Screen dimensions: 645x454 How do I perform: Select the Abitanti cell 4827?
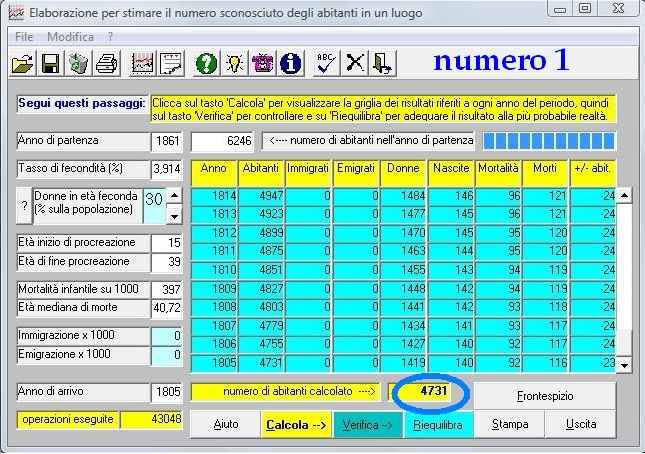pyautogui.click(x=262, y=289)
